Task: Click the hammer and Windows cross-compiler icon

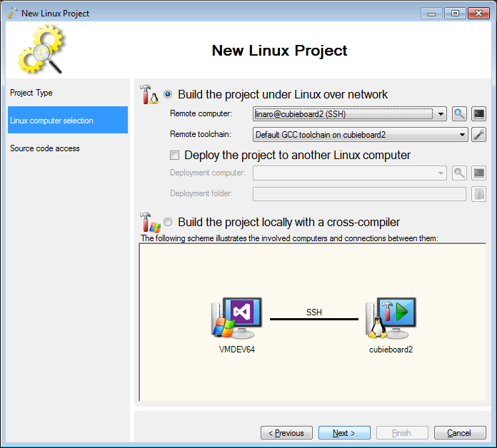Action: point(150,223)
